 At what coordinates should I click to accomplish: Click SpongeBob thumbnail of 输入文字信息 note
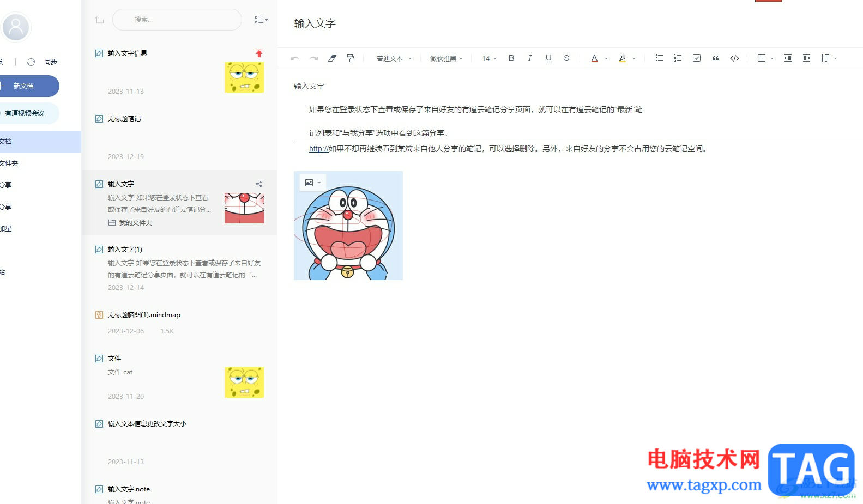click(244, 77)
